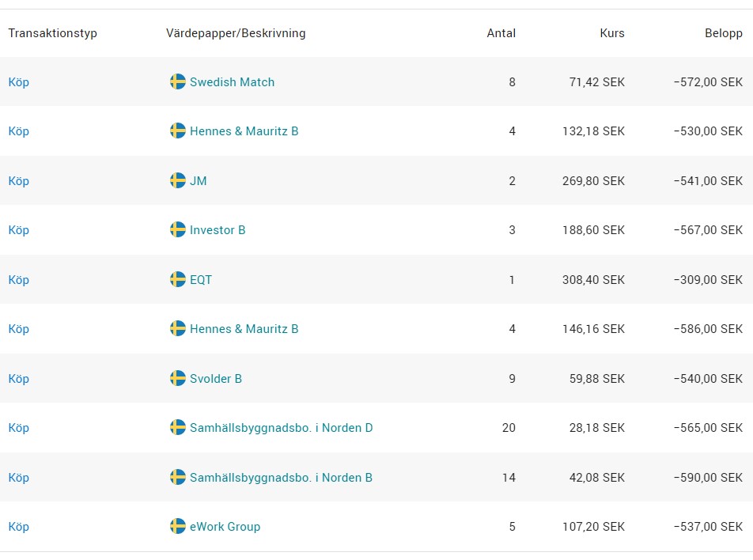
Task: Select the price cell 28,18 SEK
Action: [597, 428]
